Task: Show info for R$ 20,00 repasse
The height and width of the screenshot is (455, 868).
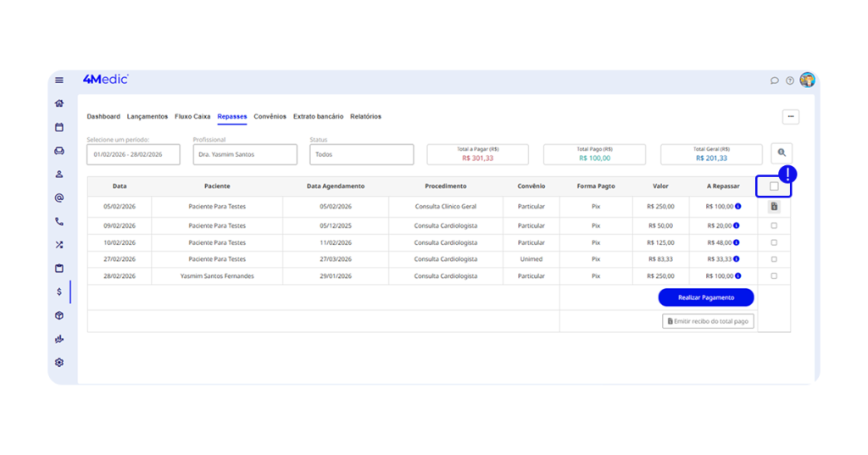Action: [x=737, y=226]
